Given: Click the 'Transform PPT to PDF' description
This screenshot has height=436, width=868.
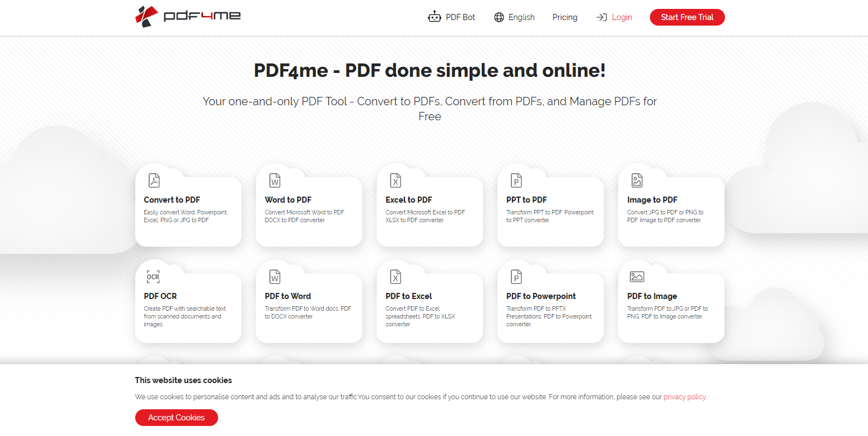Looking at the screenshot, I should (x=550, y=216).
